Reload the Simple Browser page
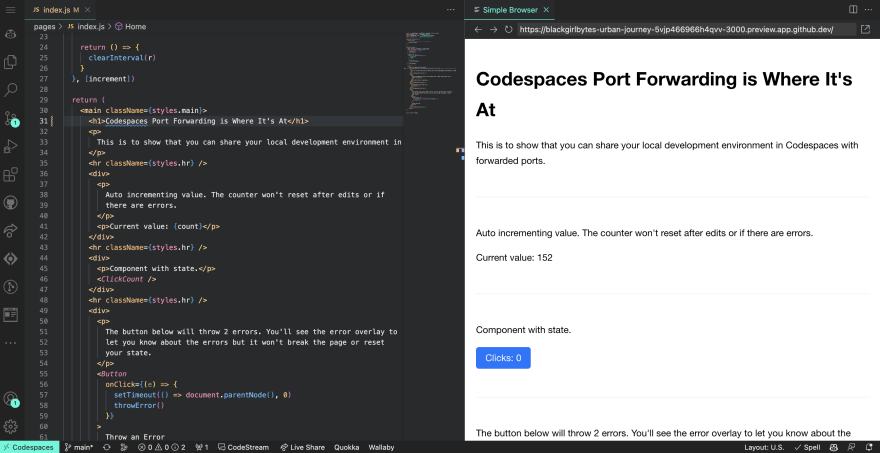Screen dimensions: 880x453 click(509, 30)
